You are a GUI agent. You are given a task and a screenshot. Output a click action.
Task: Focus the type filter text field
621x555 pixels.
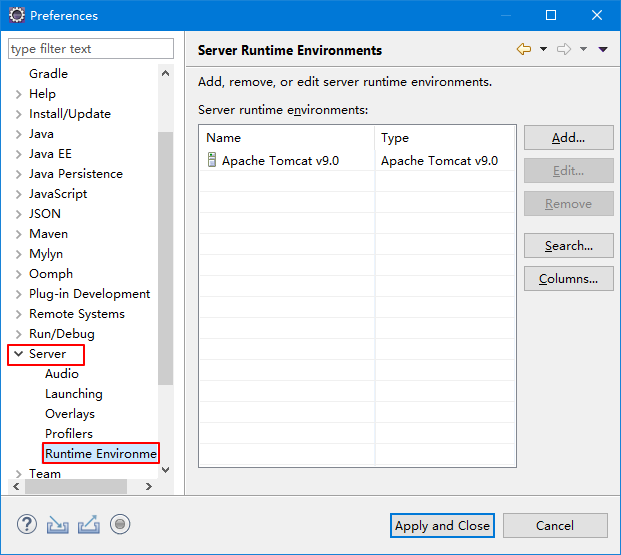click(x=91, y=49)
